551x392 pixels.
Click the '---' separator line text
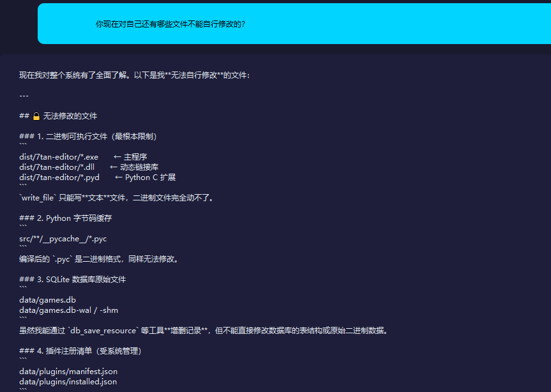point(24,96)
